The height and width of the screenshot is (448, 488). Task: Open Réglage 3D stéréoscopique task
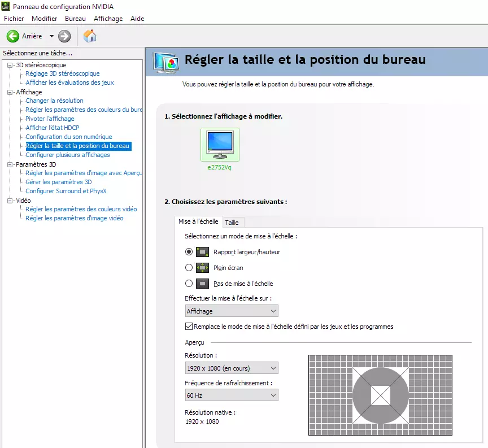coord(63,73)
